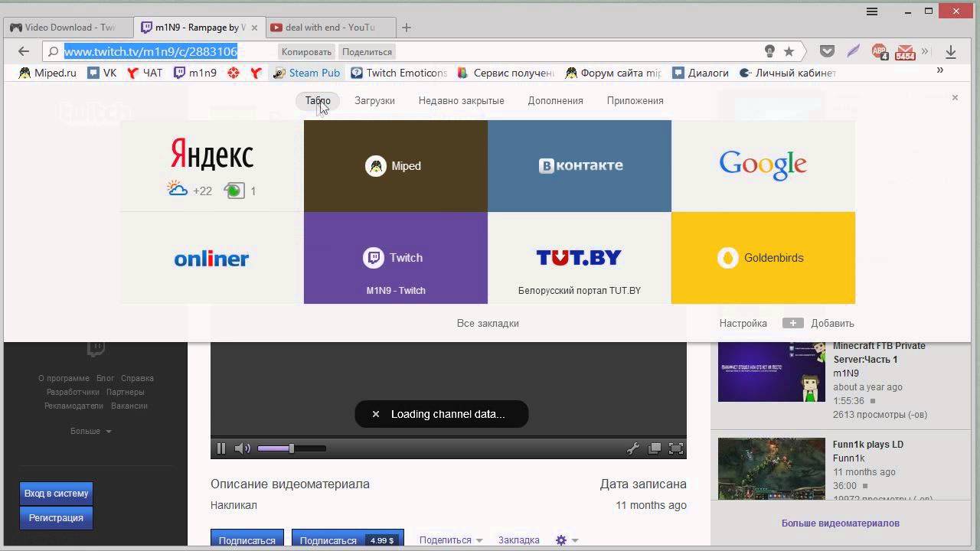Open the mail checker extension showing 5454

[905, 52]
